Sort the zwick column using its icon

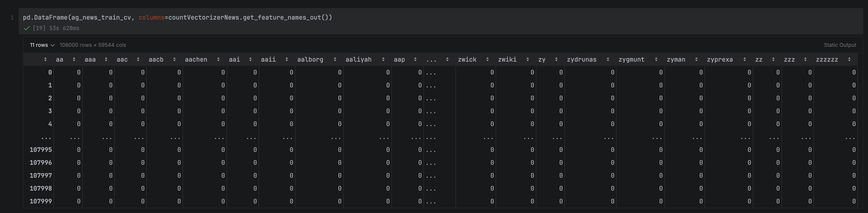pos(487,59)
